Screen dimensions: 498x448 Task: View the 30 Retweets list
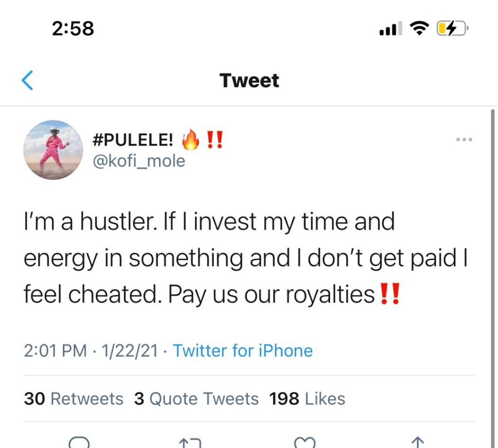73,398
